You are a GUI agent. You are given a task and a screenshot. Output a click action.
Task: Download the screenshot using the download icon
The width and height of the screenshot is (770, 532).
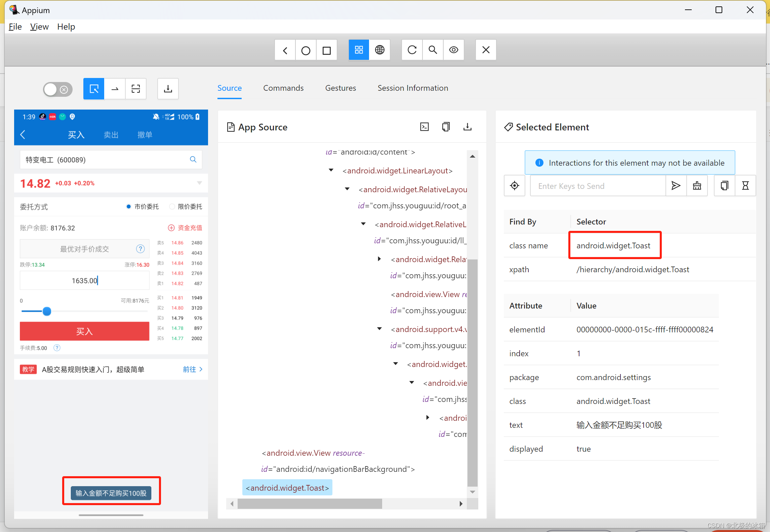point(168,89)
